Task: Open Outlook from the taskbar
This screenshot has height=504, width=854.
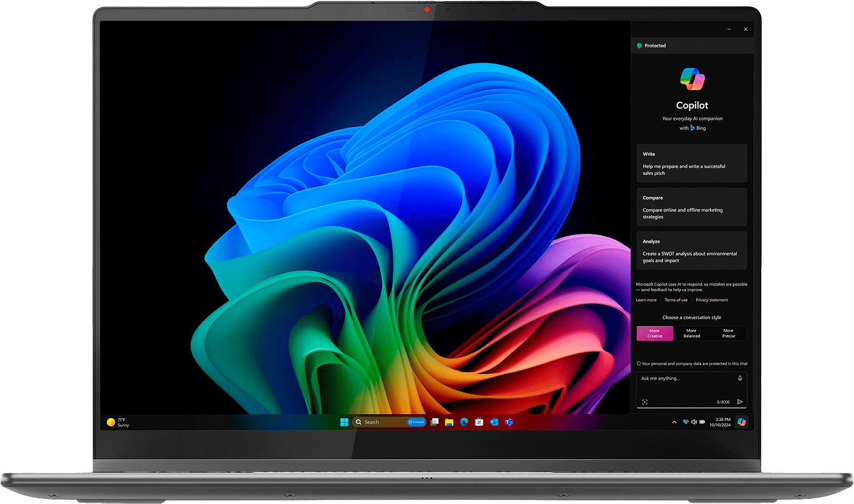Action: pyautogui.click(x=494, y=422)
